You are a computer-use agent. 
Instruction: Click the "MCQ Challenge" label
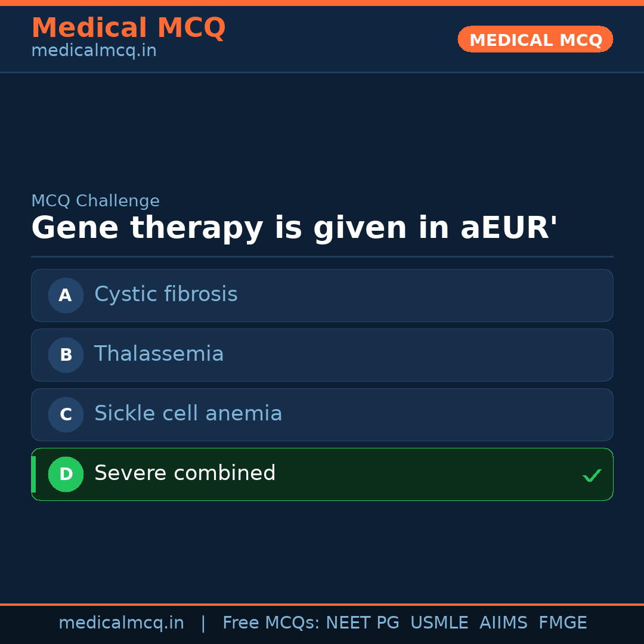(x=95, y=201)
